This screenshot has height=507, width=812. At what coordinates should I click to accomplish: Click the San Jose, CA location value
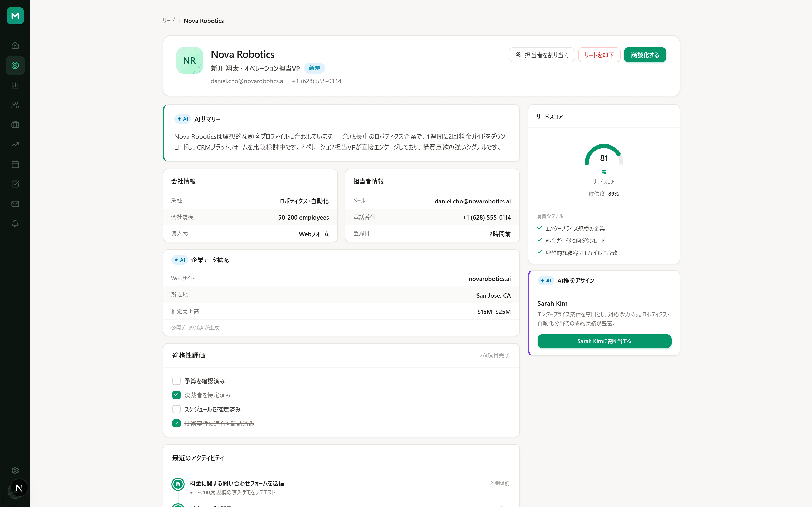(x=493, y=295)
